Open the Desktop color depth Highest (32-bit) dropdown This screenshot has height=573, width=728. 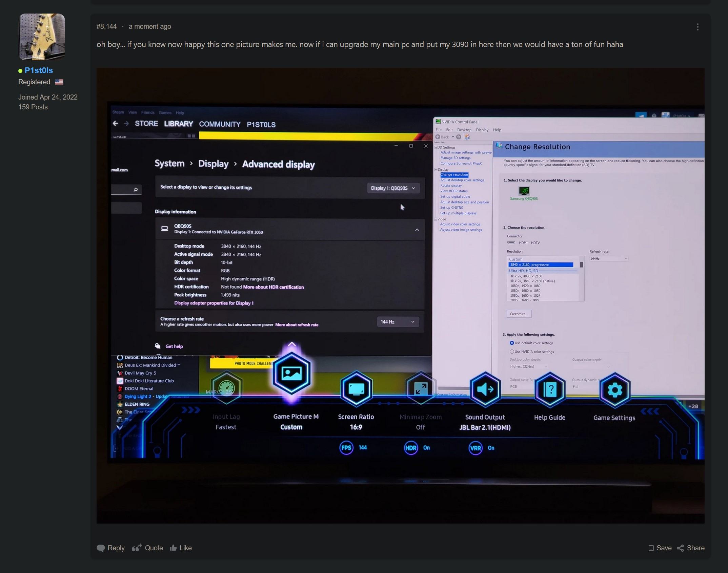[529, 366]
